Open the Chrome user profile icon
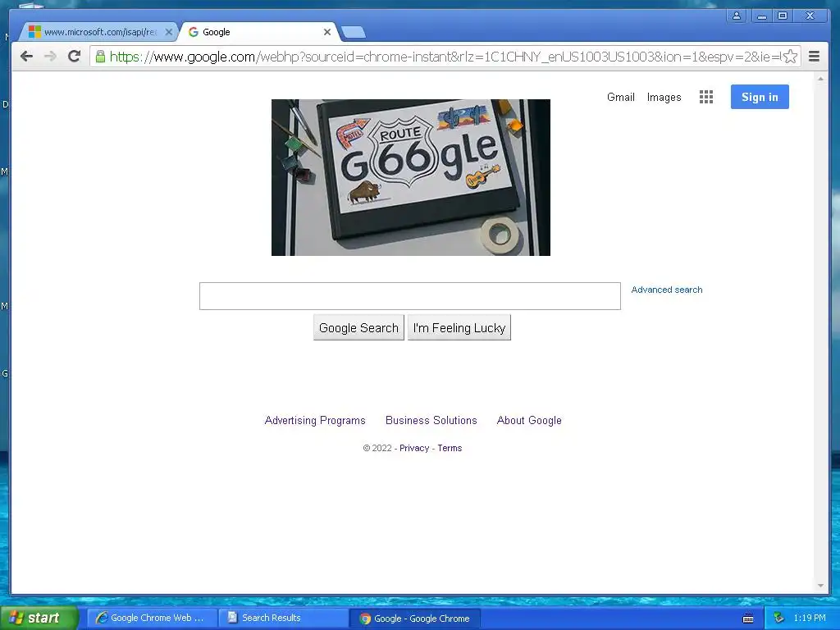Screen dimensions: 840x630 tap(737, 16)
